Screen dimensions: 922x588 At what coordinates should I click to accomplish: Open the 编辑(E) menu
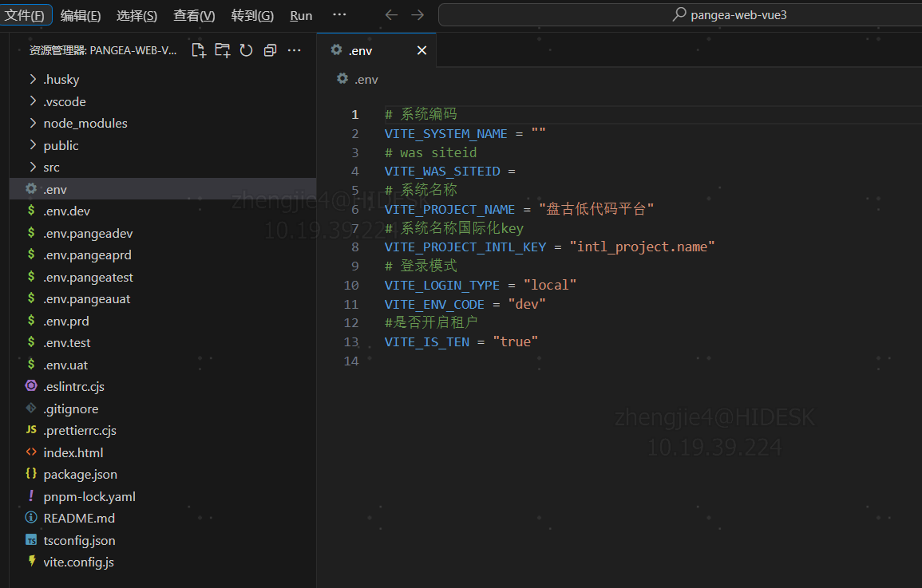(x=81, y=15)
